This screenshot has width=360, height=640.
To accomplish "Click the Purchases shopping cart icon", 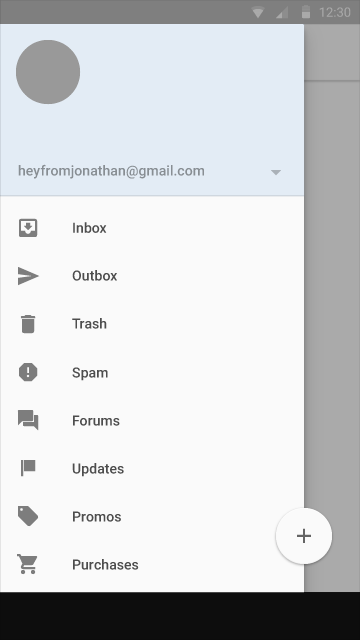I will [x=27, y=564].
